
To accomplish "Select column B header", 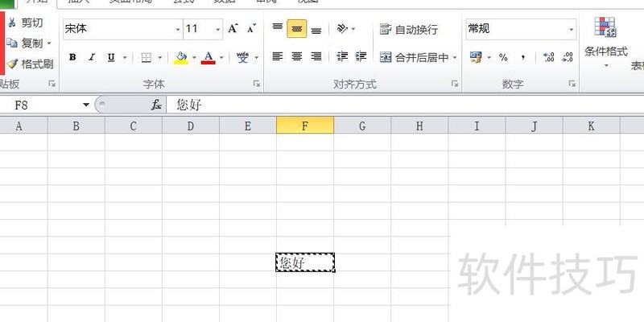I will (x=76, y=126).
